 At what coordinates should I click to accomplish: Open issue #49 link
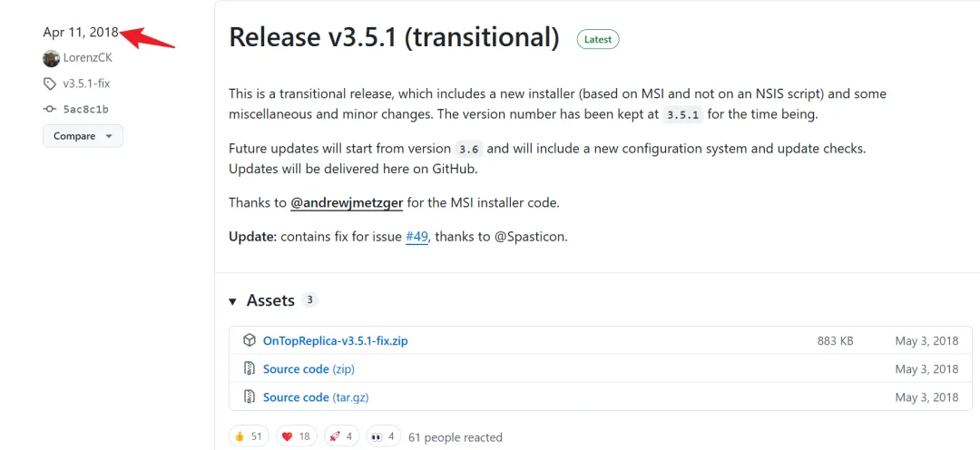tap(416, 237)
